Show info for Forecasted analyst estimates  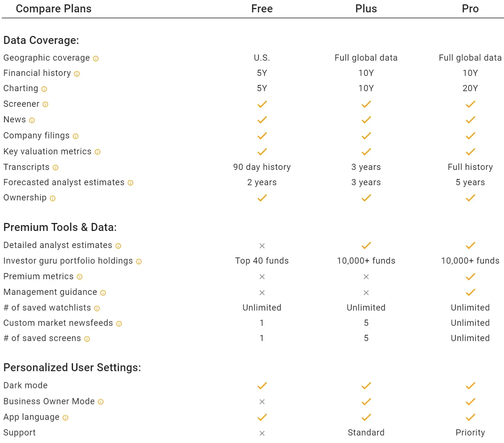point(131,183)
